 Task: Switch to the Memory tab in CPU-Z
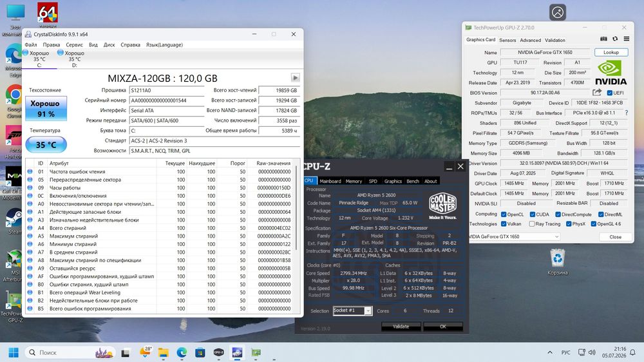354,181
